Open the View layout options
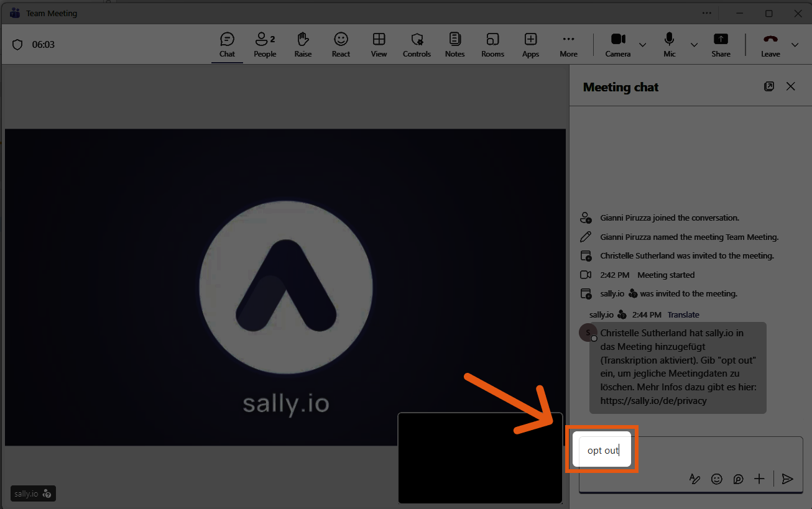 pyautogui.click(x=379, y=45)
